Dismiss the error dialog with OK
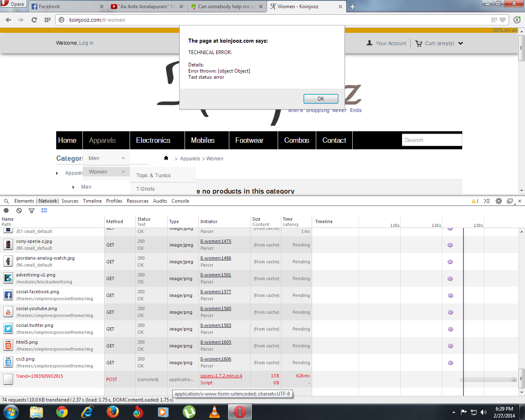The height and width of the screenshot is (420, 525). coord(321,99)
